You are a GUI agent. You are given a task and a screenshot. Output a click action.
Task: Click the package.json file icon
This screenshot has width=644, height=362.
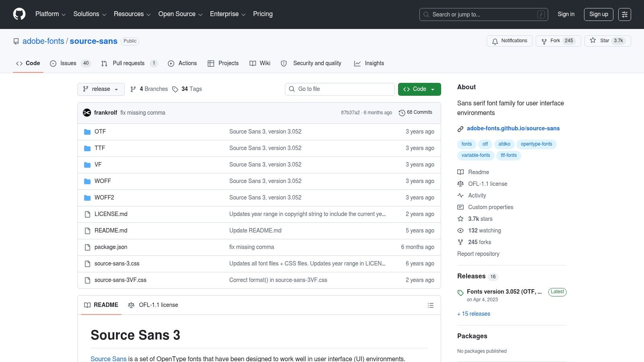[x=87, y=247]
